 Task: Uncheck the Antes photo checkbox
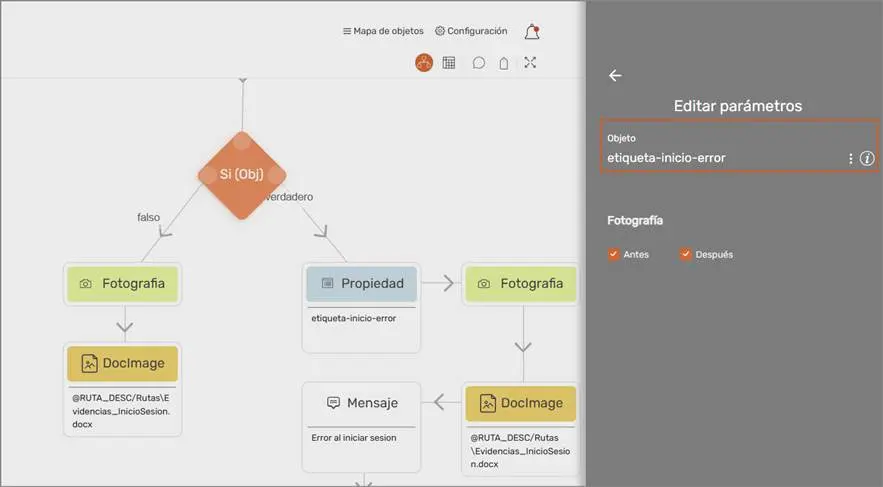613,254
